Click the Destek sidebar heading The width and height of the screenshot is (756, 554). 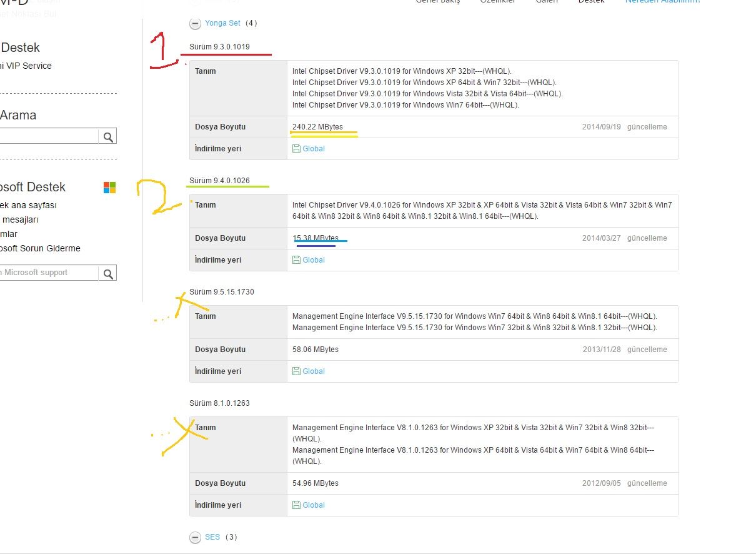pos(20,48)
